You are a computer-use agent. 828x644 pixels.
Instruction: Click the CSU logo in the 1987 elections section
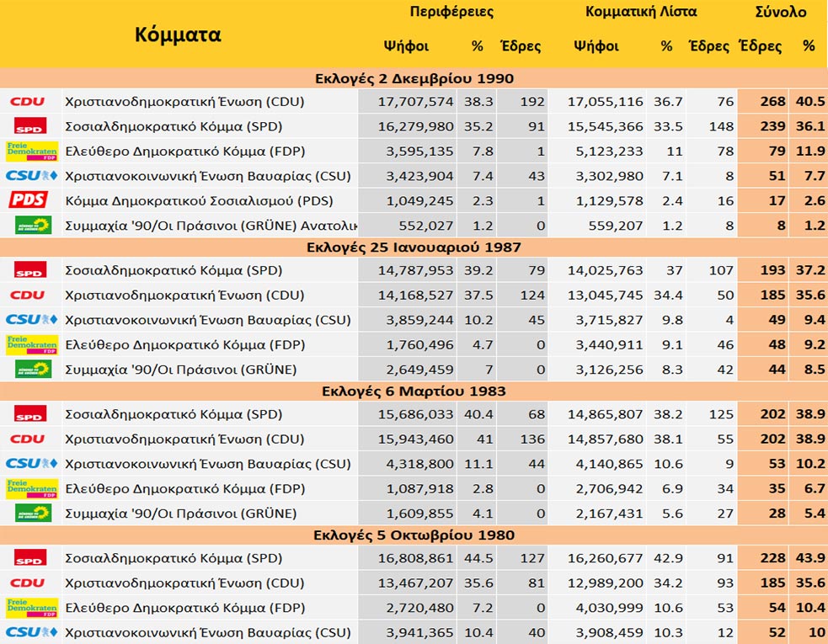coord(31,320)
